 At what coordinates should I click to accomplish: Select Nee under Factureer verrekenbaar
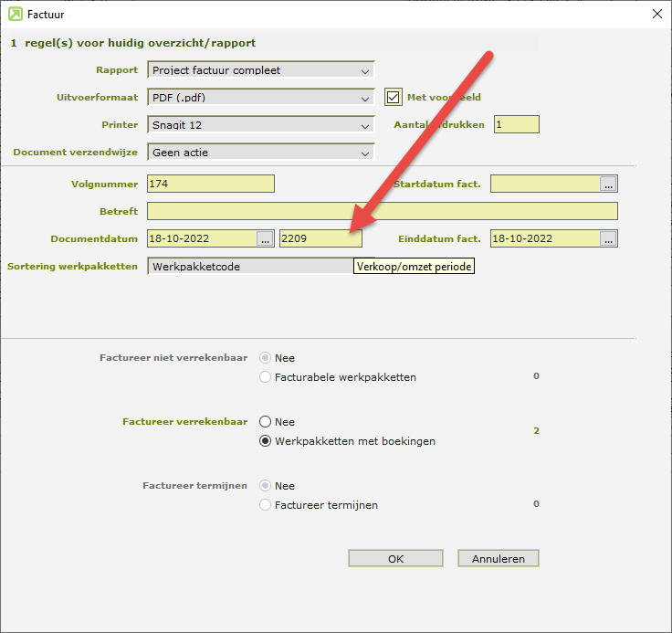click(x=266, y=422)
